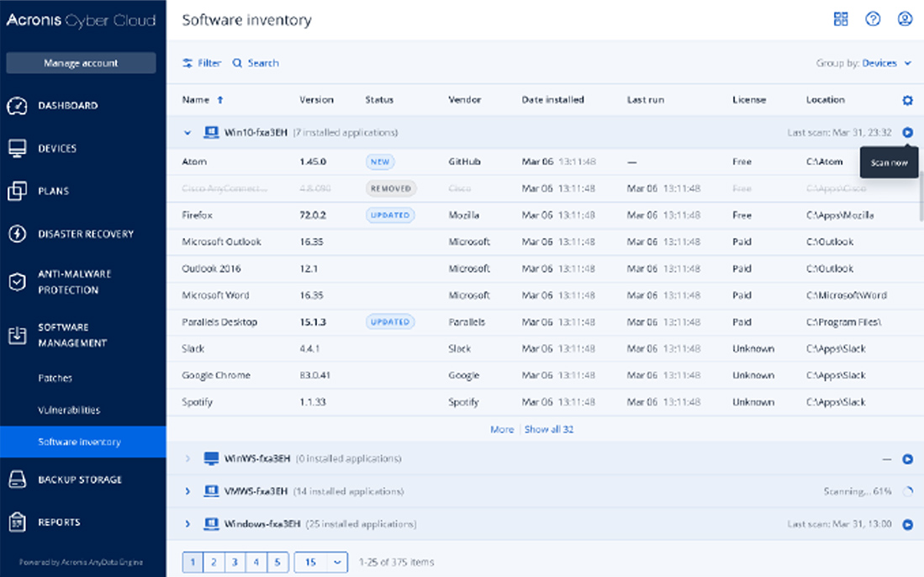Sort by Name column arrow
Viewport: 924px width, 577px height.
pos(220,100)
